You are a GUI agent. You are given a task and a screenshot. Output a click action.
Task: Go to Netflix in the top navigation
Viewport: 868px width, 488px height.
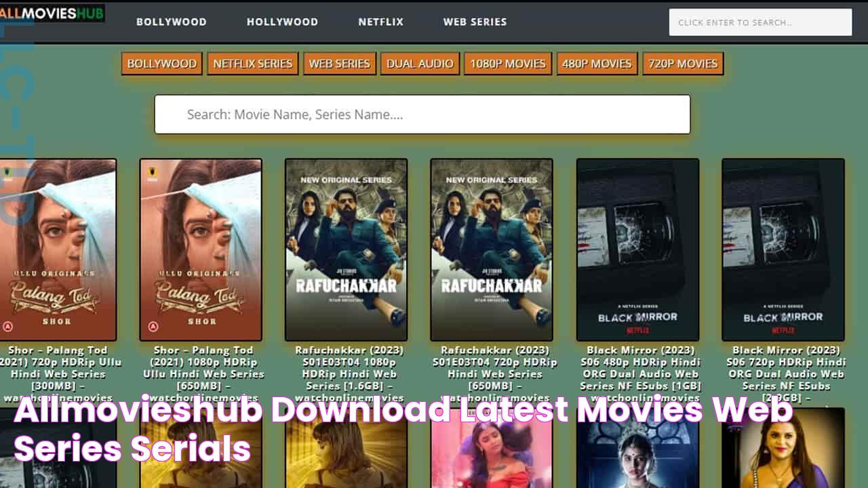380,22
